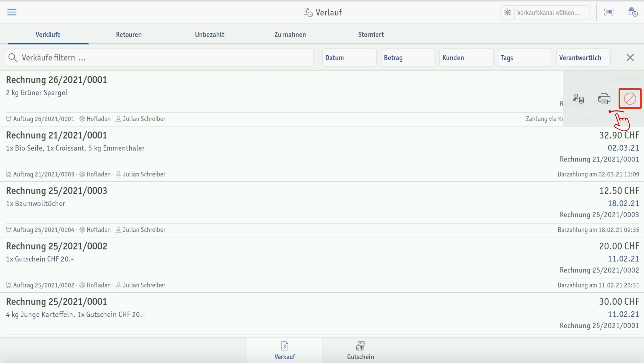Click the 30.00 CHF amount

tap(619, 302)
